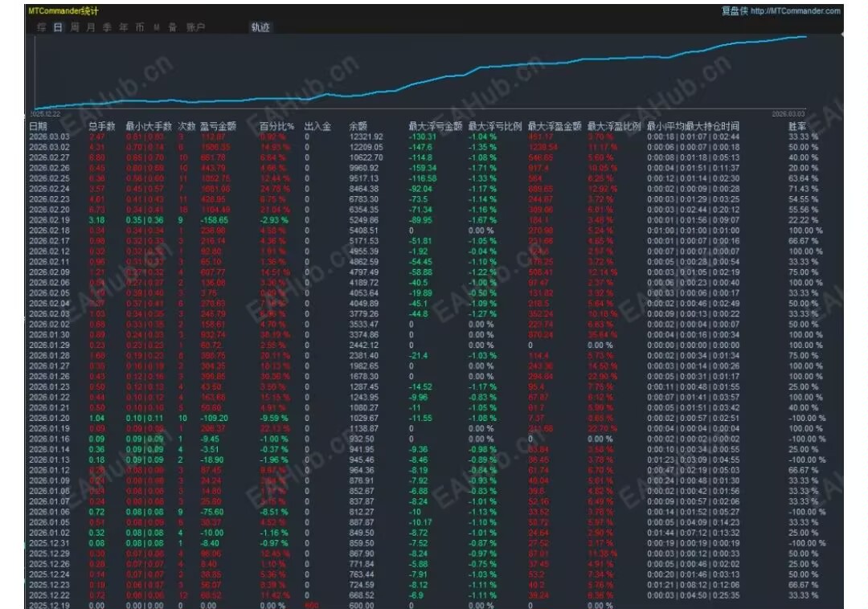Select the balance value 1029.67

pyautogui.click(x=364, y=418)
